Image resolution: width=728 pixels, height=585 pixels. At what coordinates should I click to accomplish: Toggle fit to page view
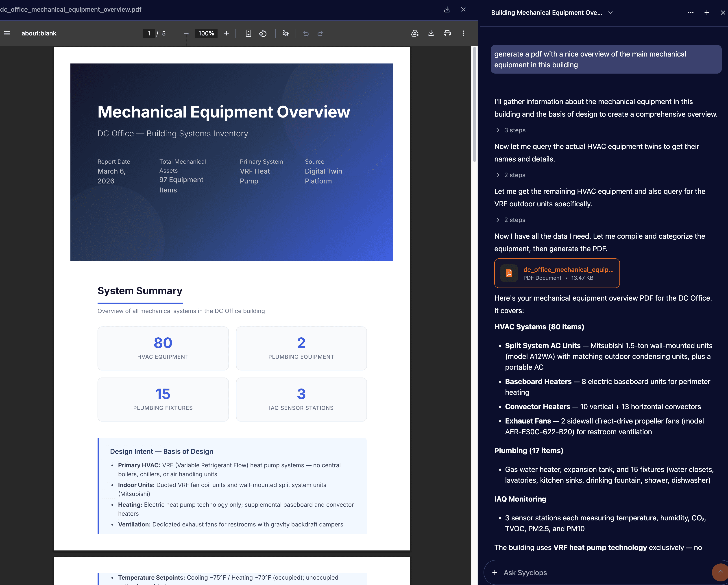coord(248,33)
